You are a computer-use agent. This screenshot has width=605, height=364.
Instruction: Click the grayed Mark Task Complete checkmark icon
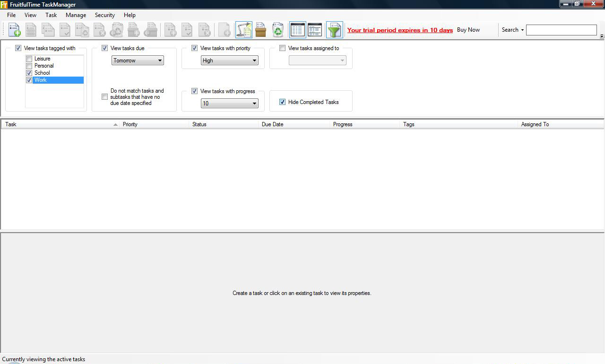[x=65, y=30]
